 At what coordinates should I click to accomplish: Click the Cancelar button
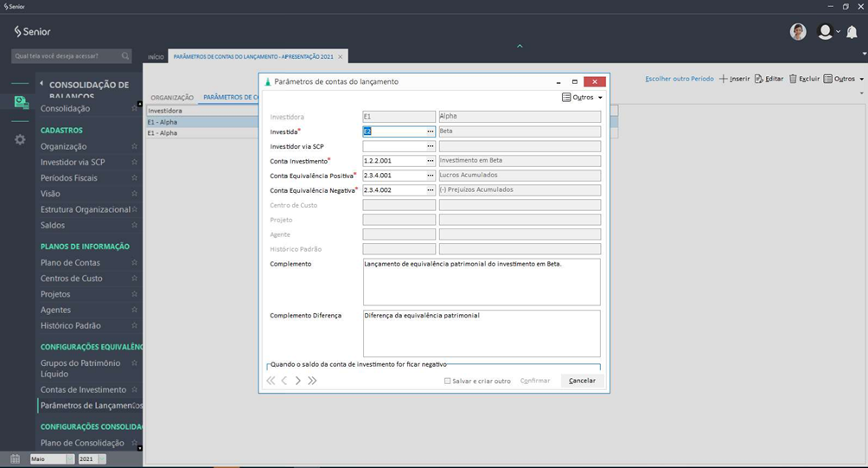(582, 381)
